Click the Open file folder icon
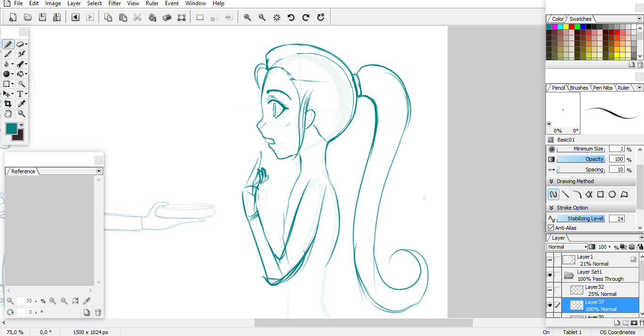Screen dimensions: 644x336 pos(28,17)
